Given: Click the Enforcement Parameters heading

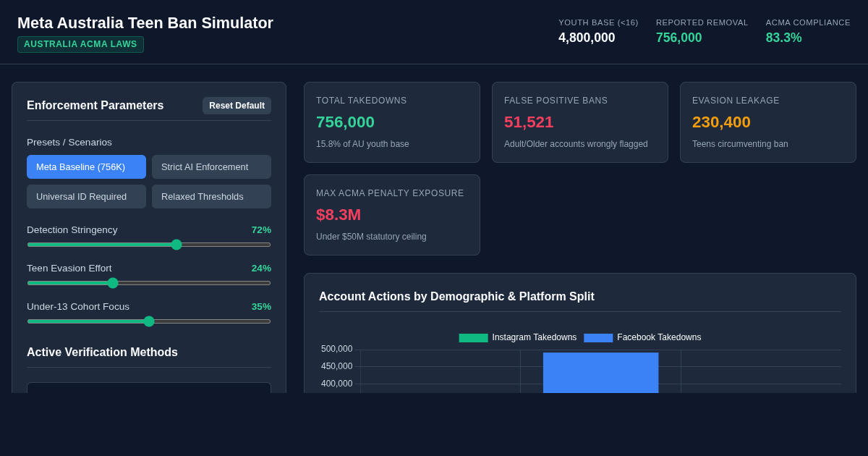Looking at the screenshot, I should [x=95, y=106].
